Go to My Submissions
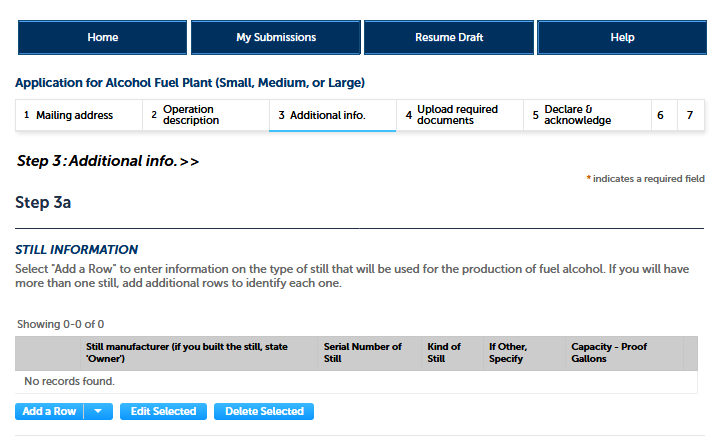The image size is (715, 445). tap(276, 37)
